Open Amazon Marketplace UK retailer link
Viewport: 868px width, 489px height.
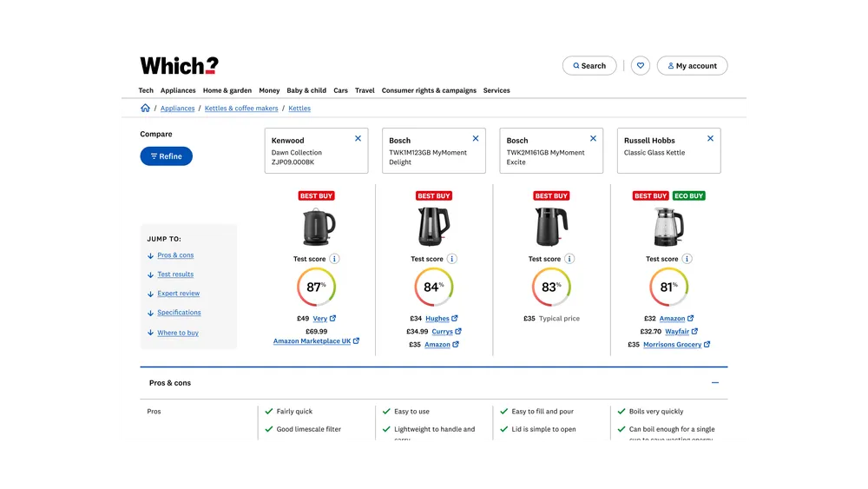pyautogui.click(x=312, y=341)
